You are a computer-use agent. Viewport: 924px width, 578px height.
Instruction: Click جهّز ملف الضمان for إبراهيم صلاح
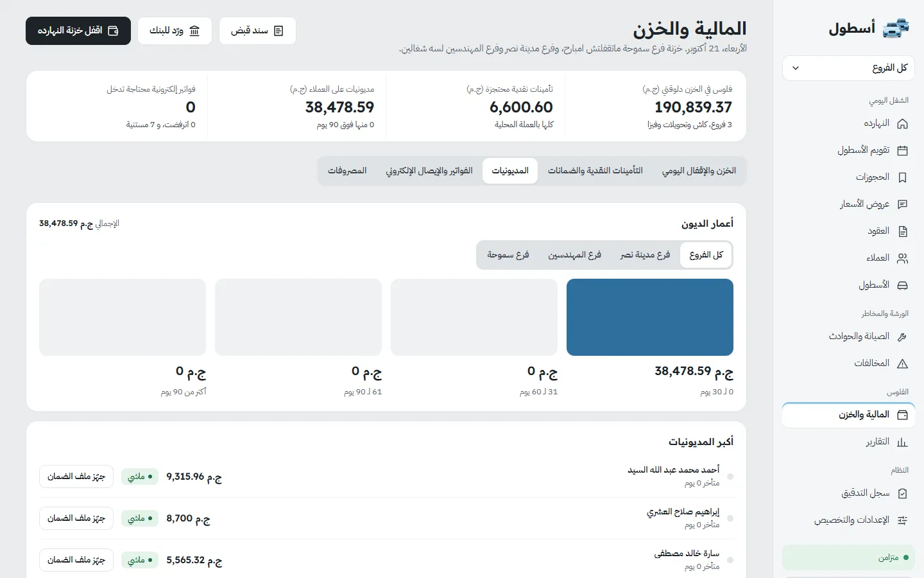(76, 518)
